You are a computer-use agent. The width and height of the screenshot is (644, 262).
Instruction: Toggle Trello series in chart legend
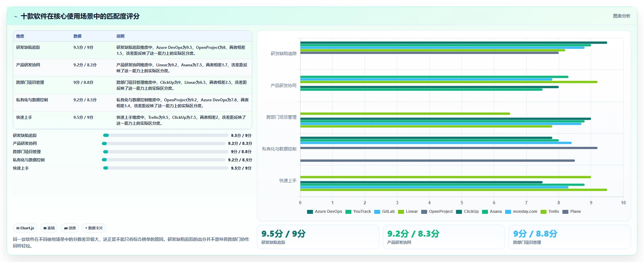549,212
